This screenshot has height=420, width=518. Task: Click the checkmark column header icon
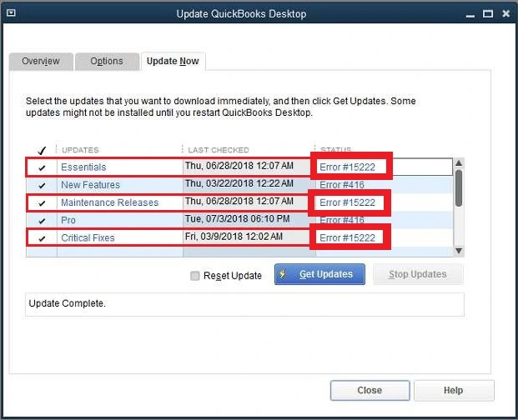click(42, 150)
